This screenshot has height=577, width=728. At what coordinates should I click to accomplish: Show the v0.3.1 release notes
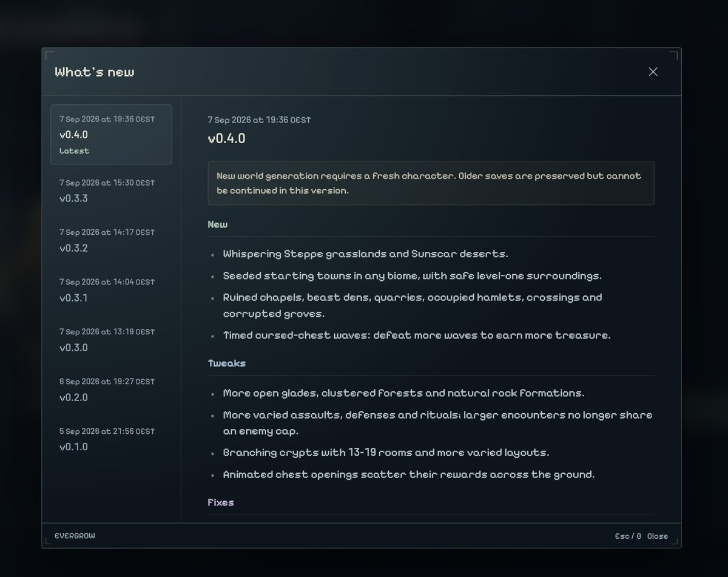(111, 290)
